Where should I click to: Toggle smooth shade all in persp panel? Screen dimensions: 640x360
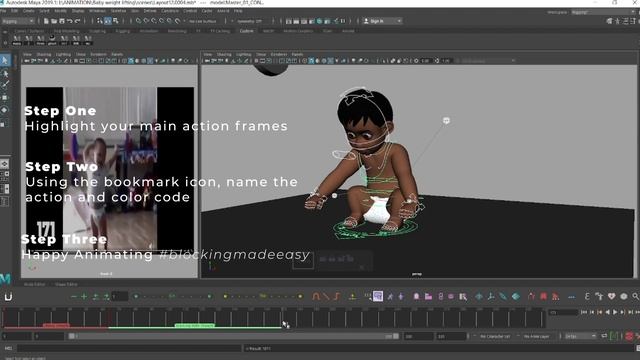click(x=311, y=61)
